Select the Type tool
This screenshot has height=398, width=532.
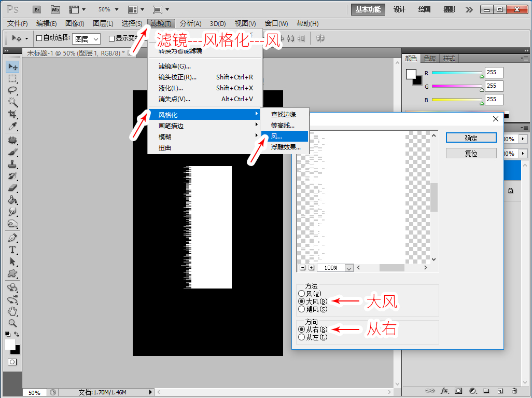tap(12, 250)
